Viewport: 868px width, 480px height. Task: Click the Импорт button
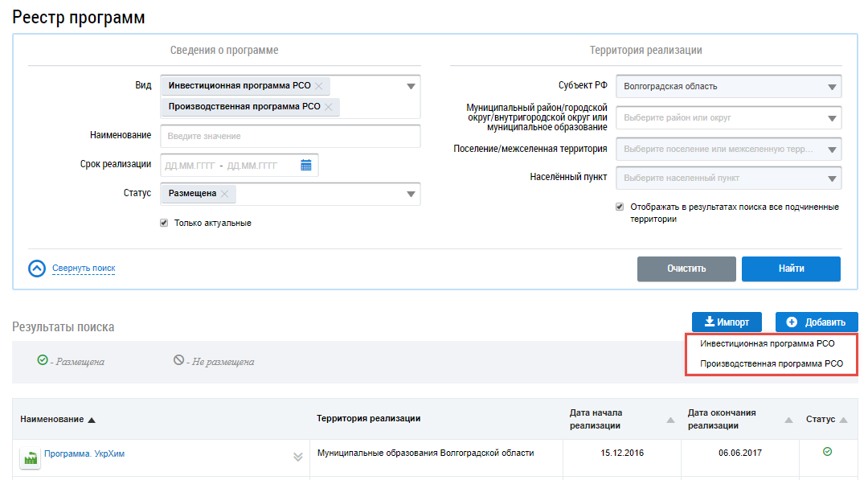(x=727, y=322)
